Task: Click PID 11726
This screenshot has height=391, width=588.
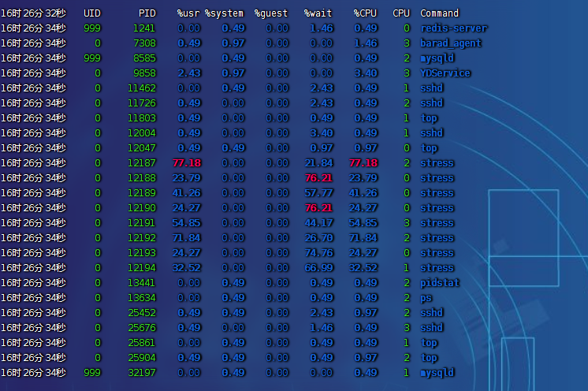Action: click(141, 103)
